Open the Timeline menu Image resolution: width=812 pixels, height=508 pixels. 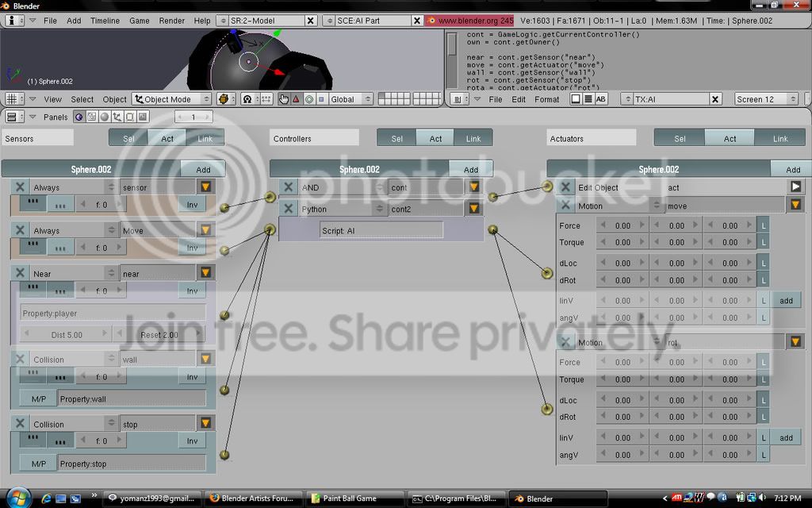[x=105, y=21]
